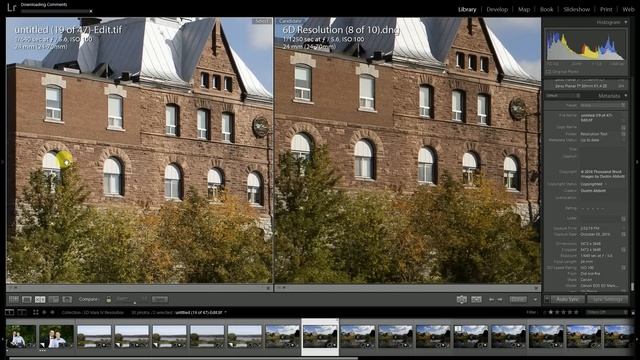Close the Candidate photo pane X icon
This screenshot has width=640, height=360.
[536, 288]
